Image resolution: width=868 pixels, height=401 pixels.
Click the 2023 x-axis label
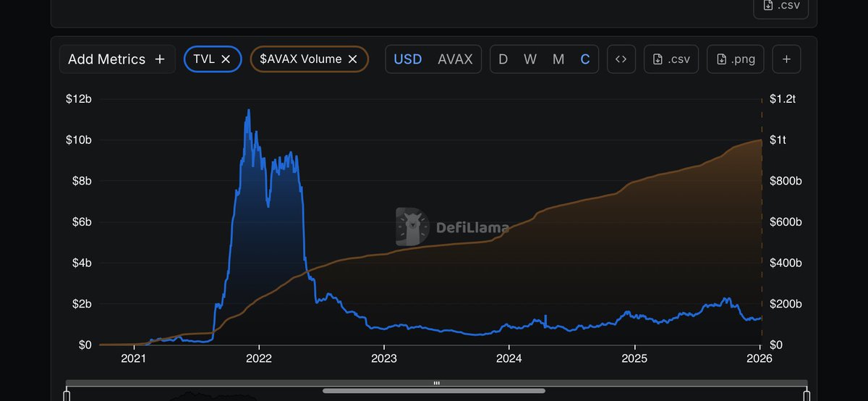click(x=383, y=358)
